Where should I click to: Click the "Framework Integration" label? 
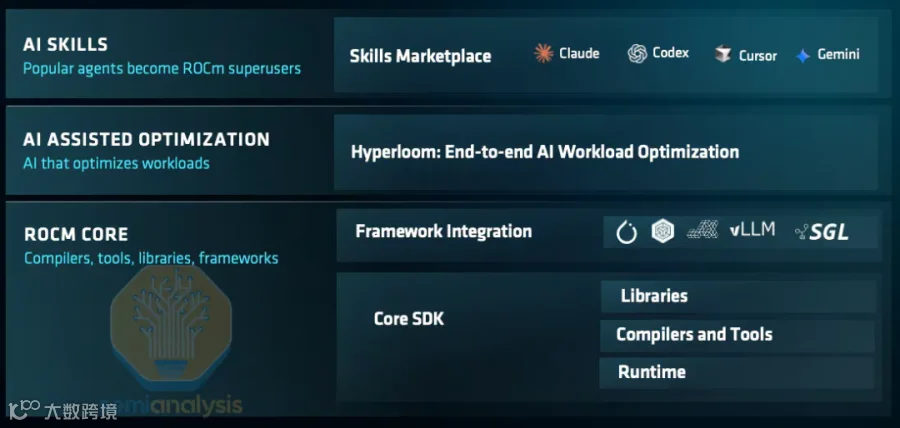(x=444, y=231)
